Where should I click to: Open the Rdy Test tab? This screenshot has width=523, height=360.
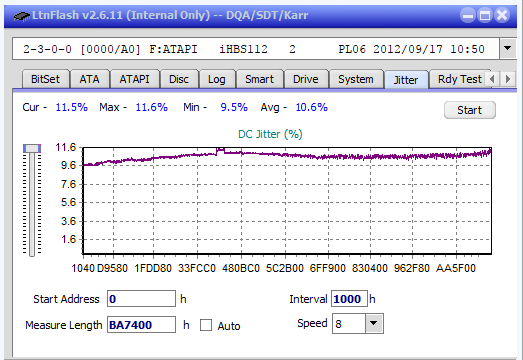460,79
